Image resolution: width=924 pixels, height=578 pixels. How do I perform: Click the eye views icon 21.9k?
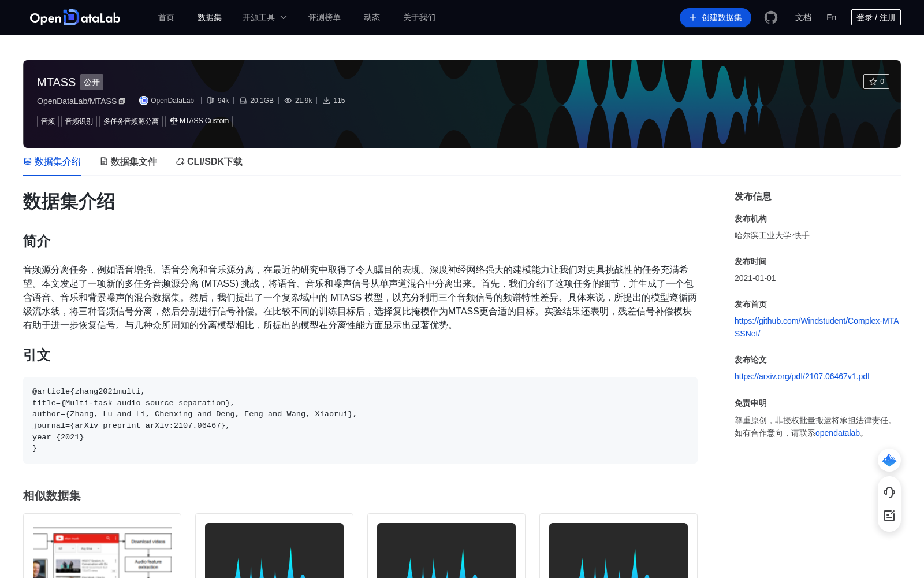pyautogui.click(x=288, y=101)
